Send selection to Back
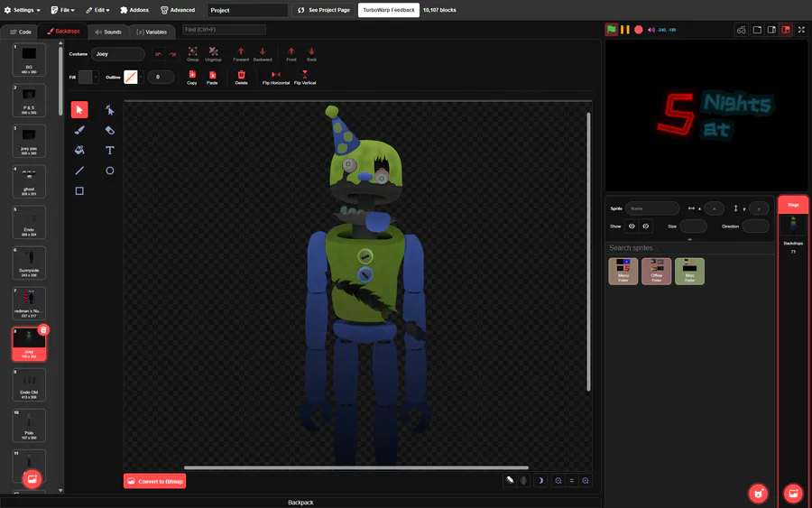This screenshot has height=508, width=812. 311,54
